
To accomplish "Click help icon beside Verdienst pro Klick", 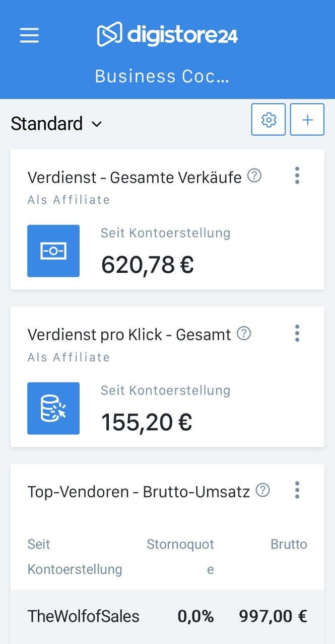I will pos(244,334).
